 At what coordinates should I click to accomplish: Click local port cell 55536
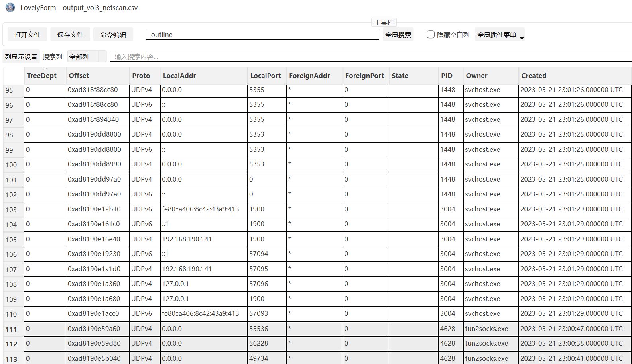click(x=267, y=329)
